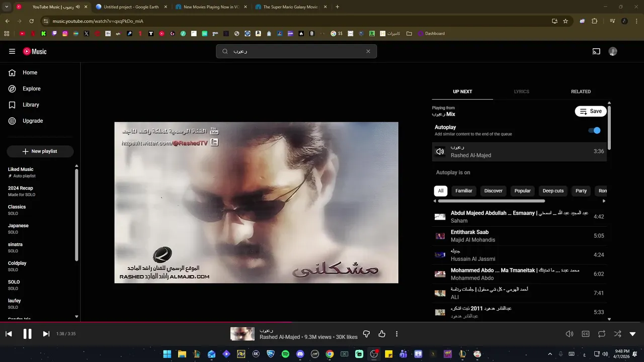
Task: Open the Dashboard bookmark
Action: point(431,34)
